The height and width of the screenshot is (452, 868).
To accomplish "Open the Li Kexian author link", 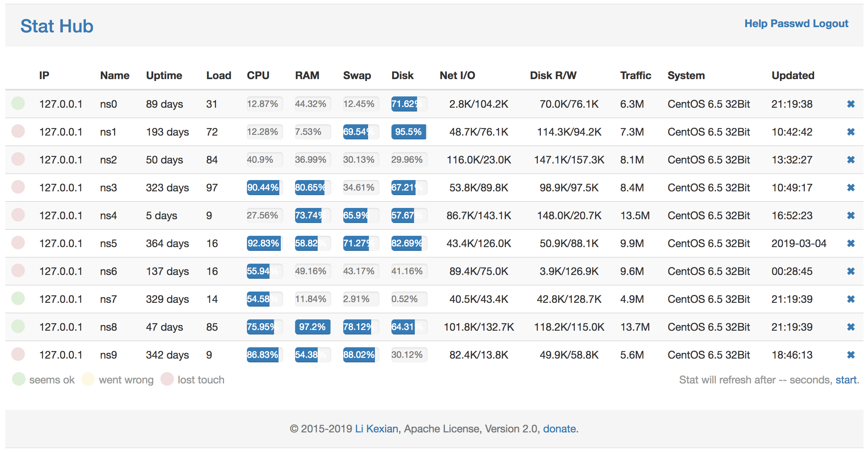I will pos(376,429).
